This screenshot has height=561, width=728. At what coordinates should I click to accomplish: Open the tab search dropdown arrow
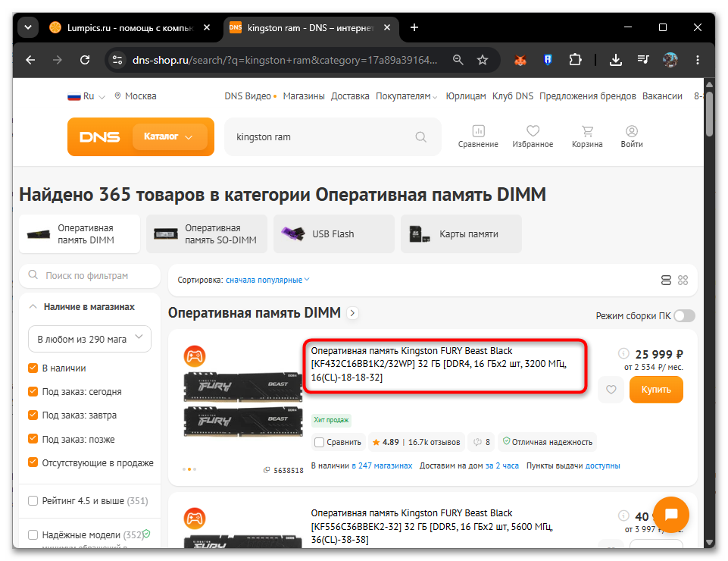click(28, 28)
